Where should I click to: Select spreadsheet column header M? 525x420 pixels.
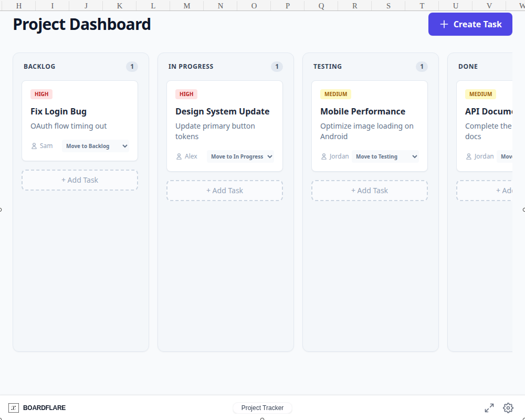coord(187,6)
